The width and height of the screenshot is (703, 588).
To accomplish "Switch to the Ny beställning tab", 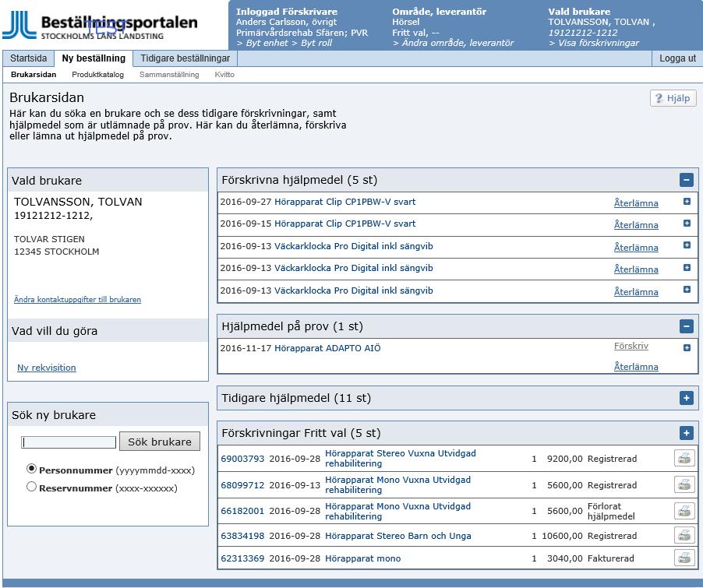I will point(94,58).
